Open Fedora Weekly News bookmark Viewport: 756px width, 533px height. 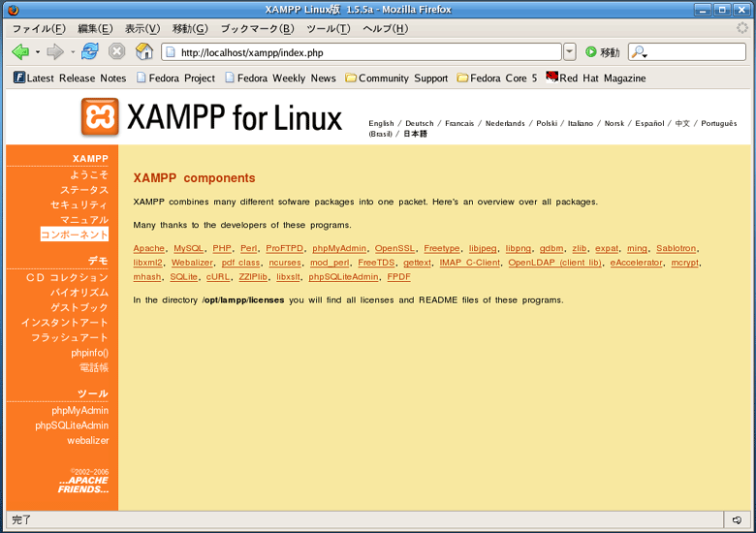click(281, 78)
